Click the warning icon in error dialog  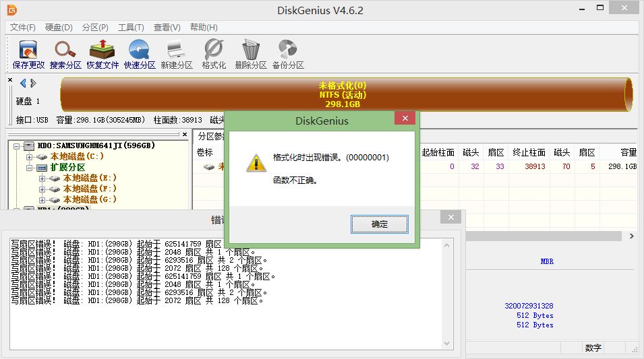(256, 163)
